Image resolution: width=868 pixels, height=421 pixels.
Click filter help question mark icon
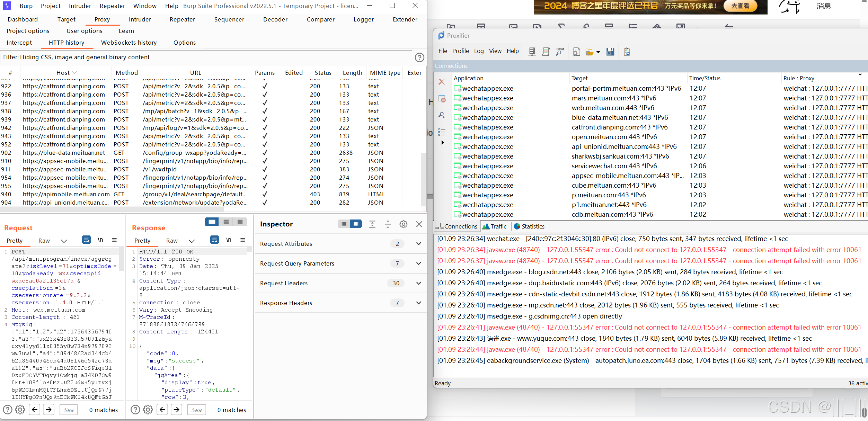419,57
